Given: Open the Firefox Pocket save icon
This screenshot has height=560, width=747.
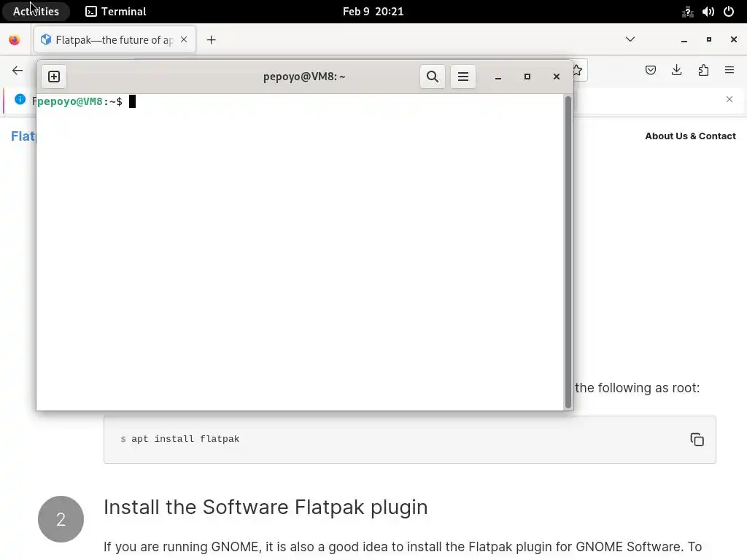Looking at the screenshot, I should click(x=650, y=71).
